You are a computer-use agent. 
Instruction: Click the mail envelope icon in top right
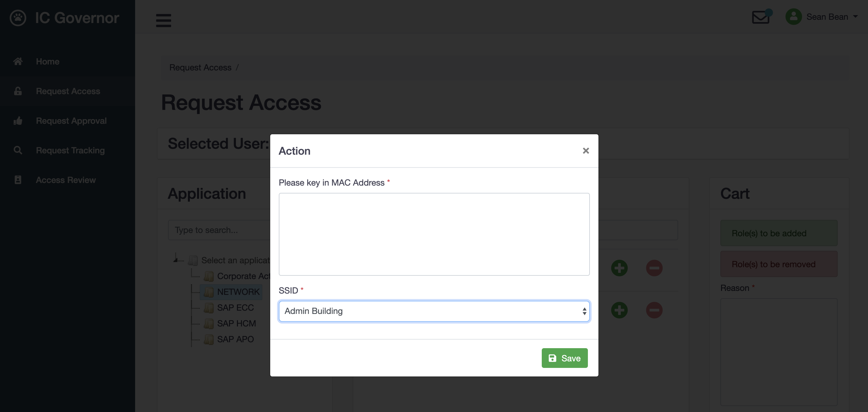pos(761,16)
